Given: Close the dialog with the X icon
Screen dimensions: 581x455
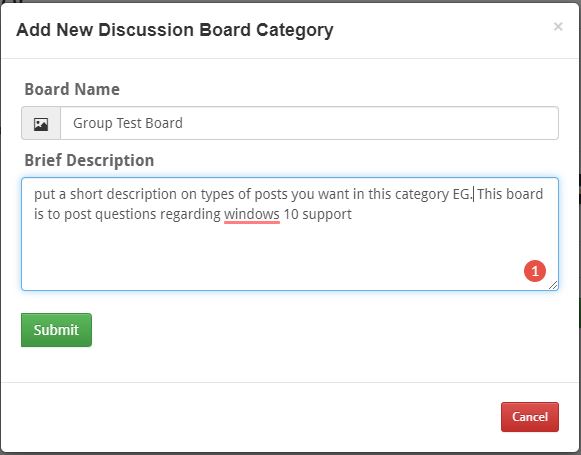Looking at the screenshot, I should (x=558, y=27).
